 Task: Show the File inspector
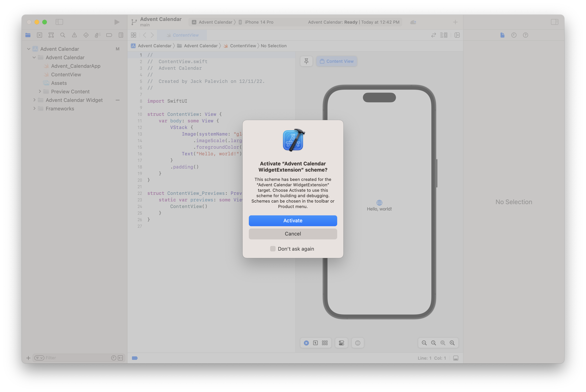click(502, 35)
